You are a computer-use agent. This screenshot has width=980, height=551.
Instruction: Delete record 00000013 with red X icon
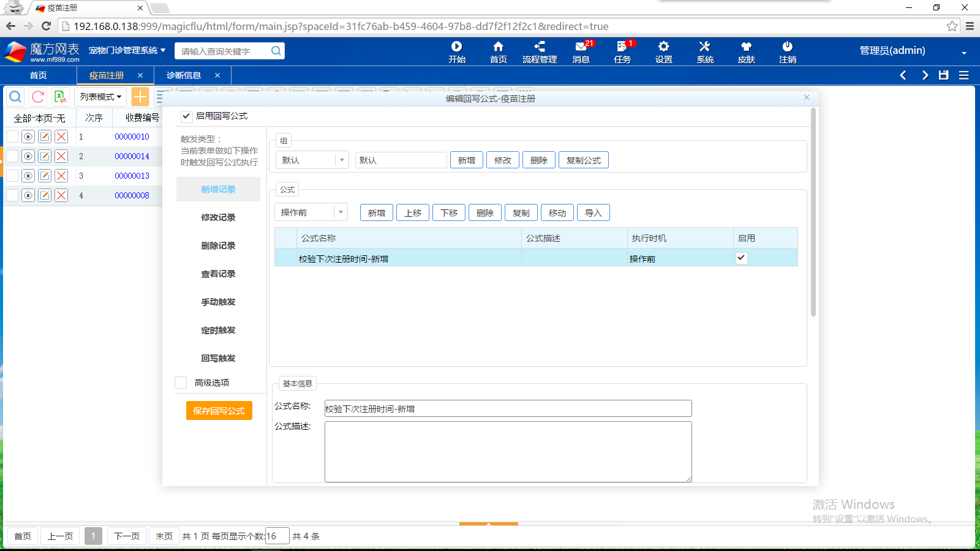(x=61, y=176)
